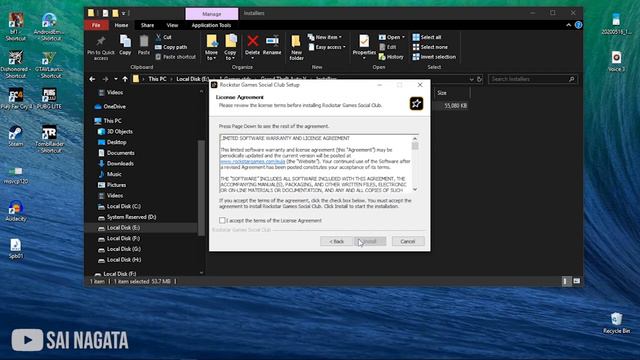The height and width of the screenshot is (360, 640).
Task: Select Documents in navigation pane
Action: pyautogui.click(x=120, y=153)
